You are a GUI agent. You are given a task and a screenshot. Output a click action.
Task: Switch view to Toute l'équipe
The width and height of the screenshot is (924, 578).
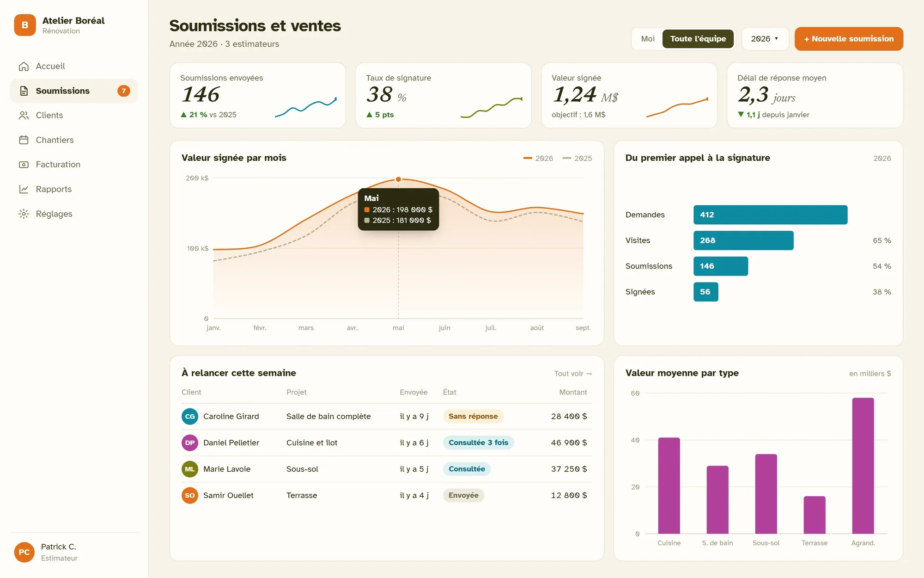[x=698, y=39]
